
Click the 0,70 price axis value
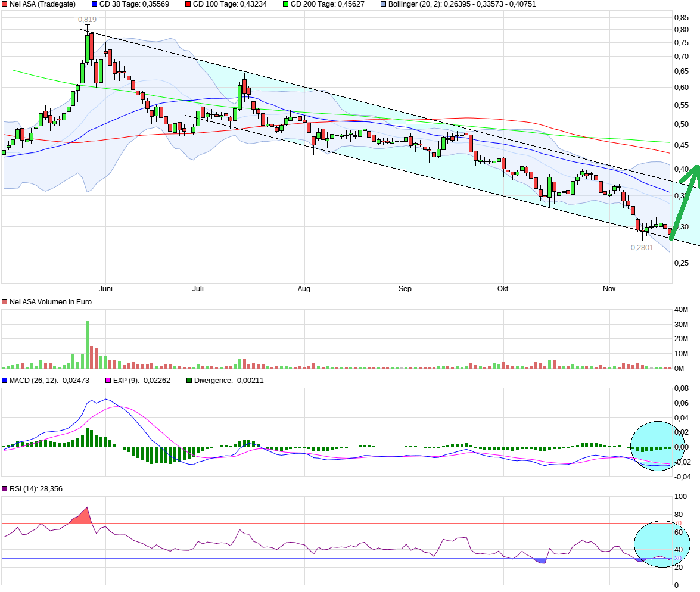[x=682, y=57]
